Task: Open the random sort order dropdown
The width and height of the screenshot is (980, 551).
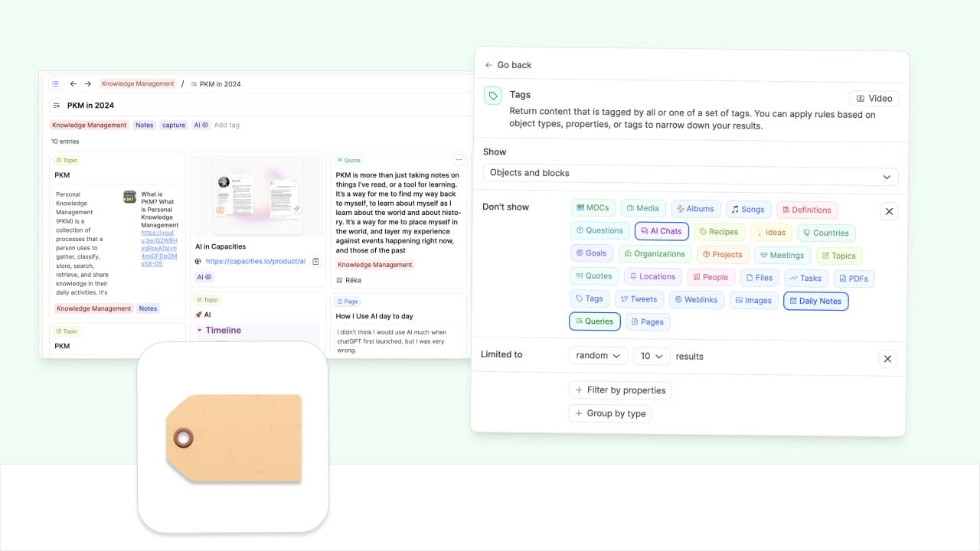Action: (x=598, y=356)
